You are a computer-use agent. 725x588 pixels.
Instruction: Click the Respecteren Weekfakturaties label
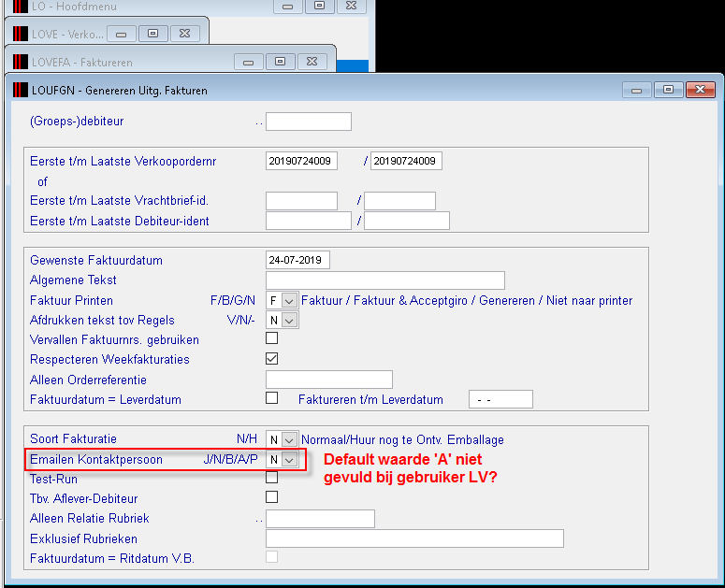[x=110, y=359]
